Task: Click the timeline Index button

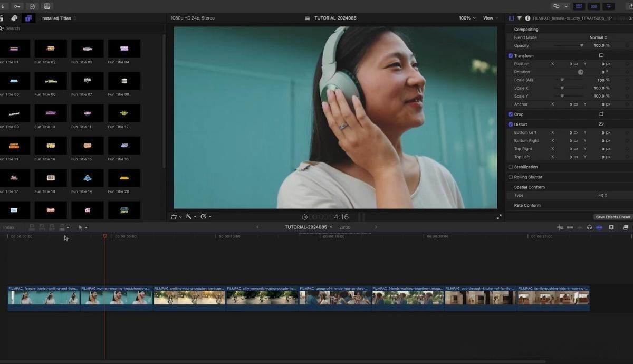Action: pos(9,227)
